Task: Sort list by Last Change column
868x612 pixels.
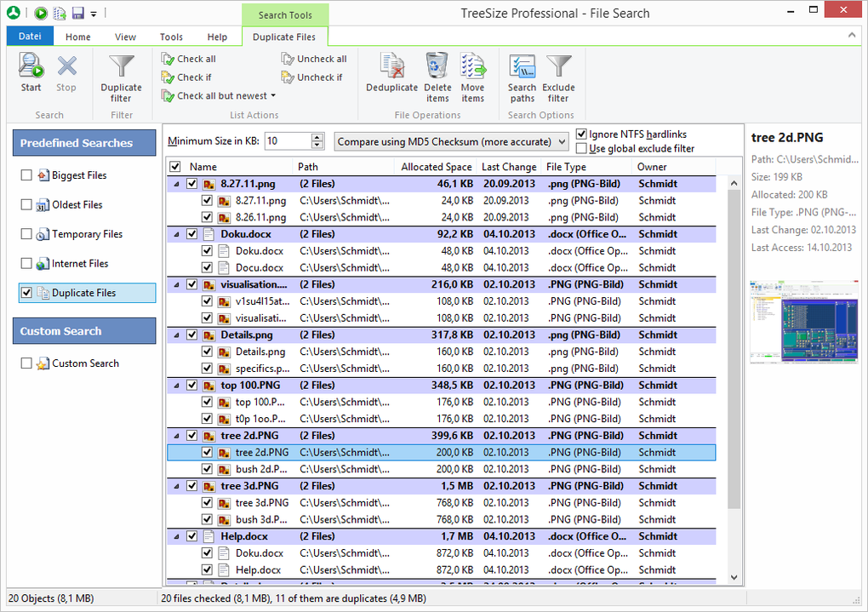Action: [x=509, y=167]
